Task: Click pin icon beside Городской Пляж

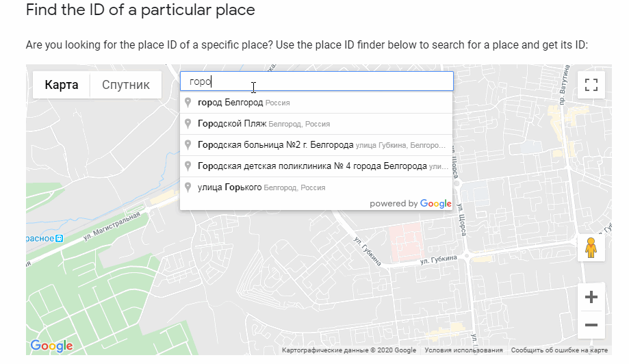Action: click(188, 124)
